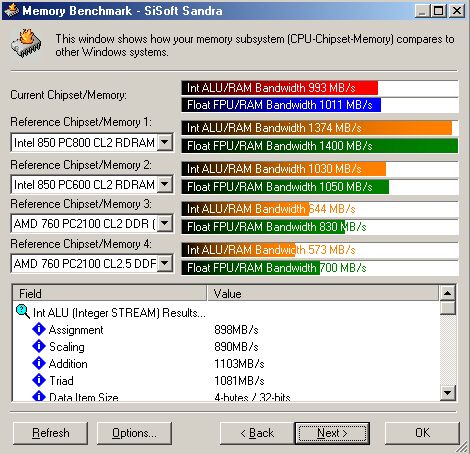Click the Intel 850 PC600 CL2 RDRAM combo box

click(x=92, y=184)
